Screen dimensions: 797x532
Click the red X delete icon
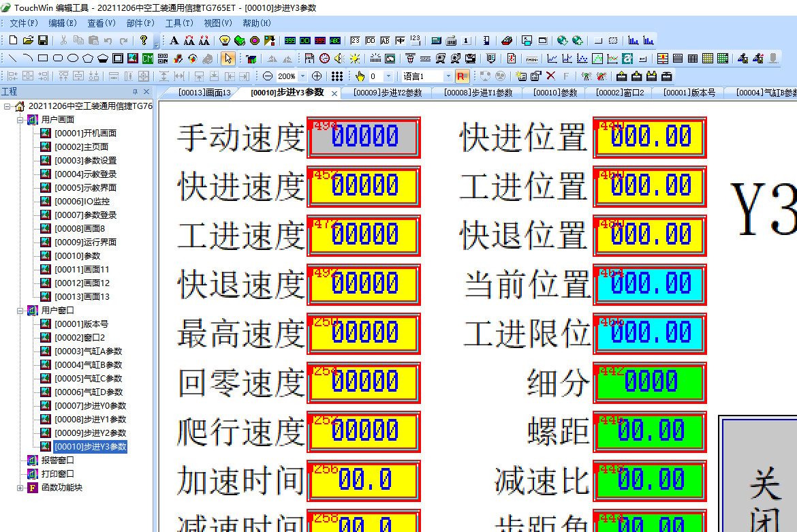550,76
